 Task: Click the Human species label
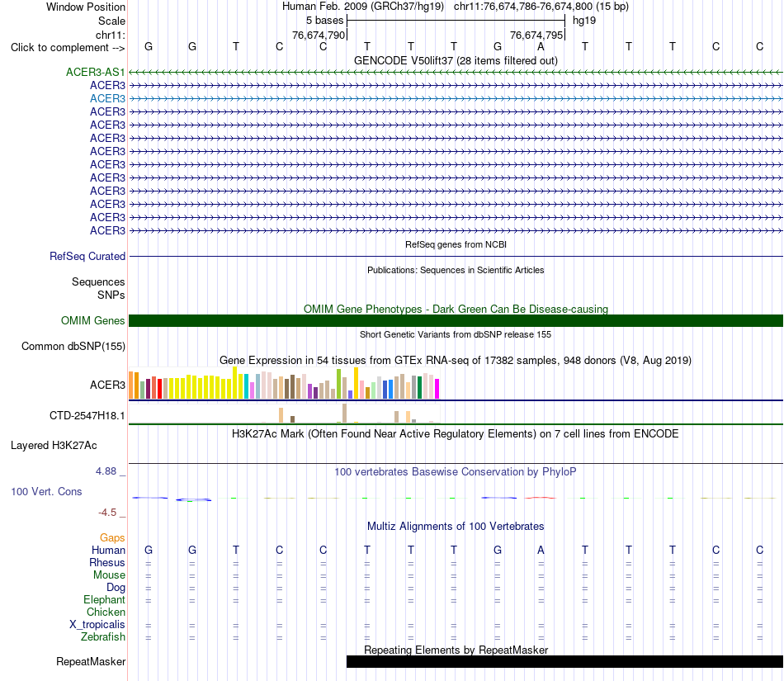pyautogui.click(x=108, y=550)
